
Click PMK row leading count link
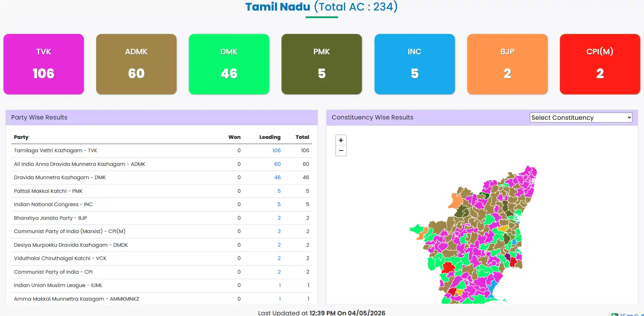[279, 191]
